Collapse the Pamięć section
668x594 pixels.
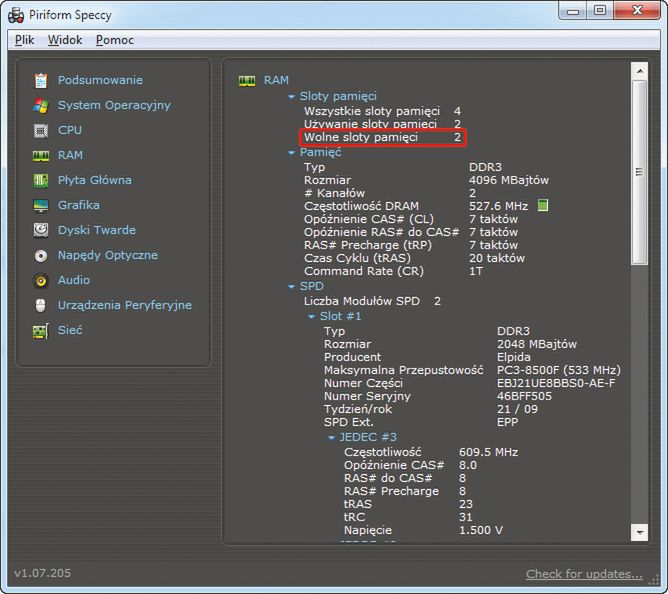[x=291, y=153]
